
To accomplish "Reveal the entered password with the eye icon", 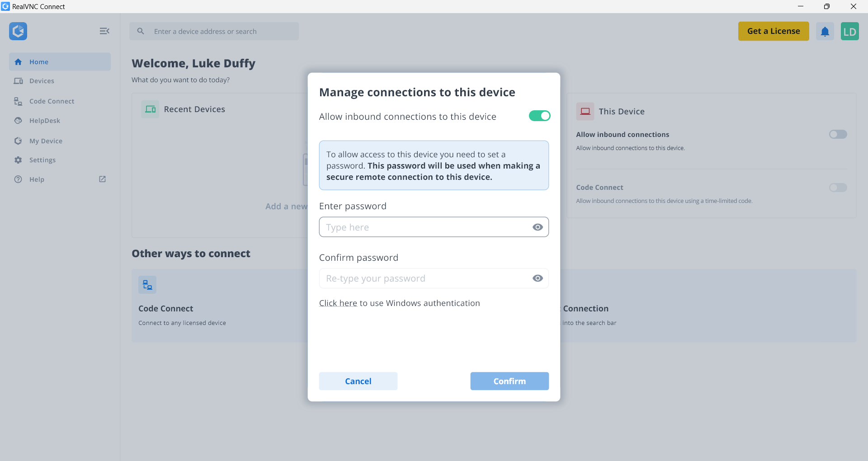I will pos(537,227).
